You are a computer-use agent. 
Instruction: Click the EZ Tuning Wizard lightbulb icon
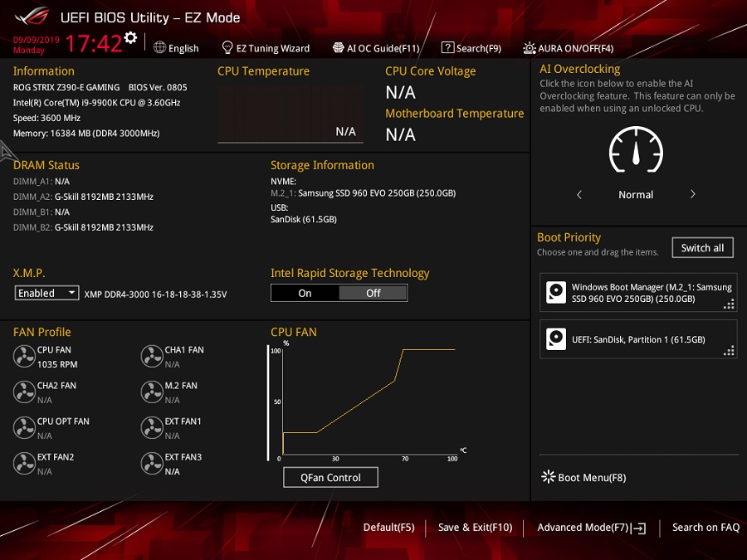click(227, 47)
